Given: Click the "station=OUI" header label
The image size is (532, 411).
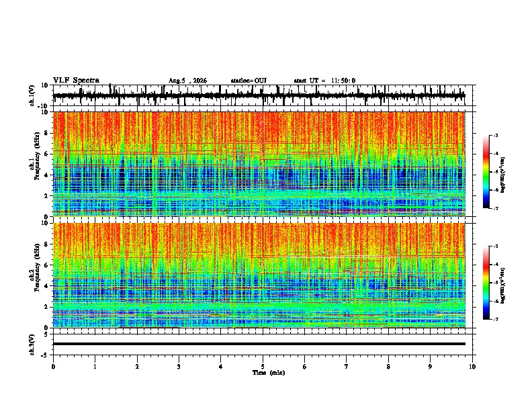Looking at the screenshot, I should tap(249, 81).
